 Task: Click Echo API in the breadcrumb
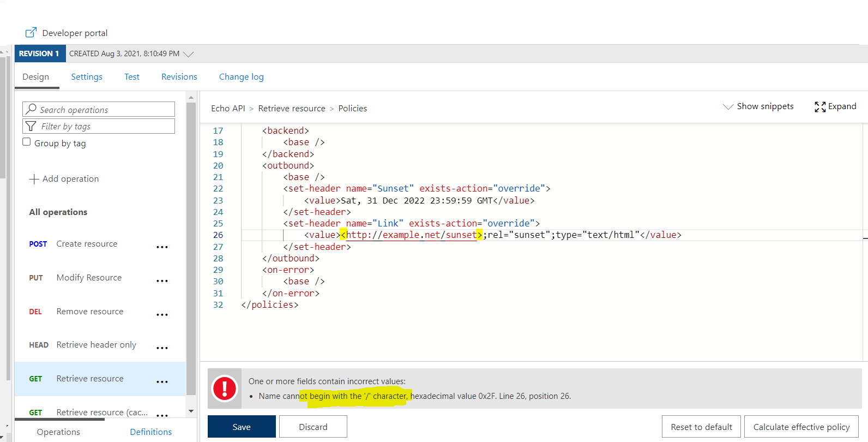(228, 109)
